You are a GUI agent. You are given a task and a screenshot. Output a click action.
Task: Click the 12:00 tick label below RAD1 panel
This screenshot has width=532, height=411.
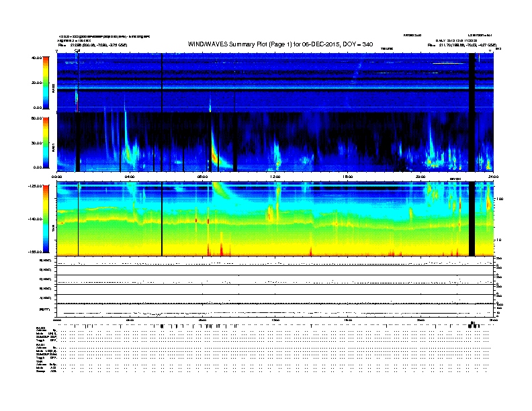pyautogui.click(x=275, y=177)
